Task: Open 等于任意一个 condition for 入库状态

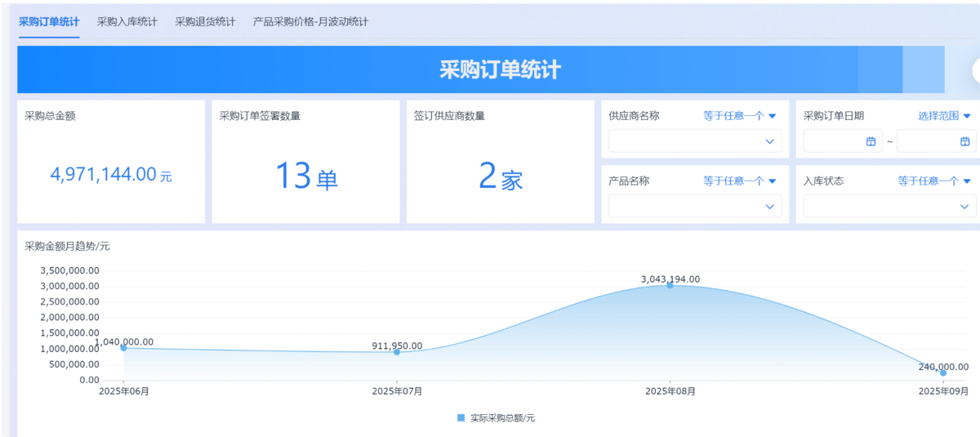Action: click(933, 181)
